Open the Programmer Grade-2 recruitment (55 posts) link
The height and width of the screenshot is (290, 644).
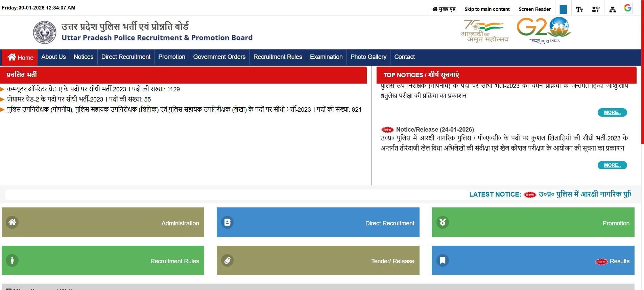pos(79,99)
